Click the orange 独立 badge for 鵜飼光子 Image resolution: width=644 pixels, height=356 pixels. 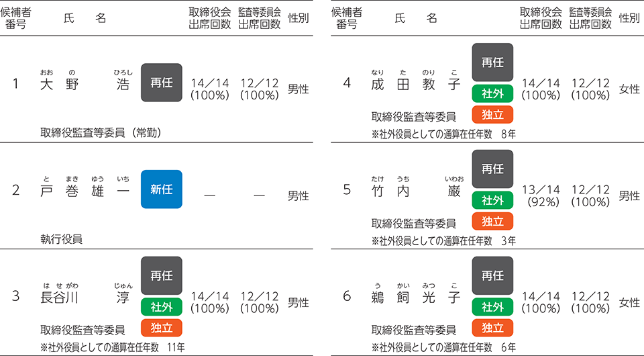click(x=492, y=328)
